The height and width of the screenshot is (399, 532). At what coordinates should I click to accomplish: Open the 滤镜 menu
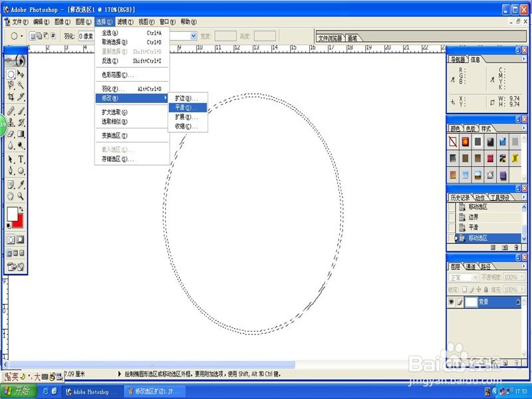click(x=125, y=22)
